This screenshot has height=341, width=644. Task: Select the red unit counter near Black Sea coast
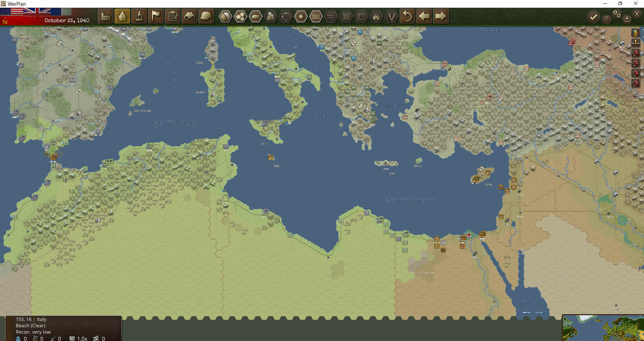point(572,42)
